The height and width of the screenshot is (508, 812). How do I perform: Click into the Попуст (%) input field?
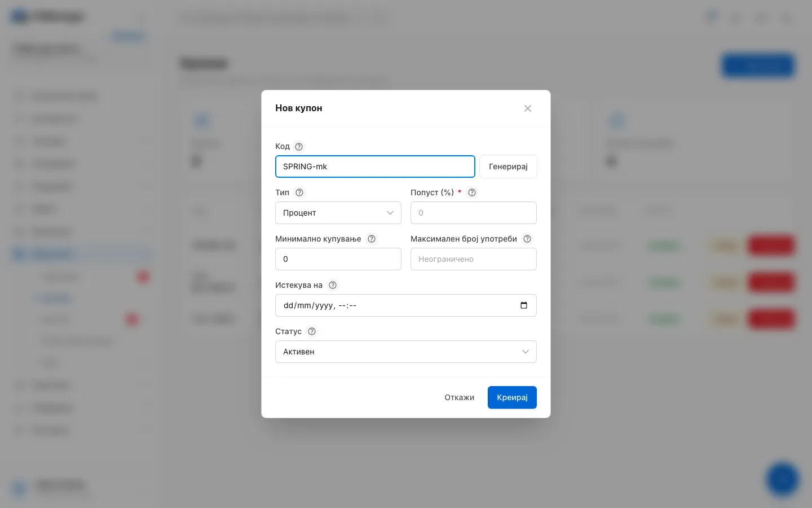[474, 213]
